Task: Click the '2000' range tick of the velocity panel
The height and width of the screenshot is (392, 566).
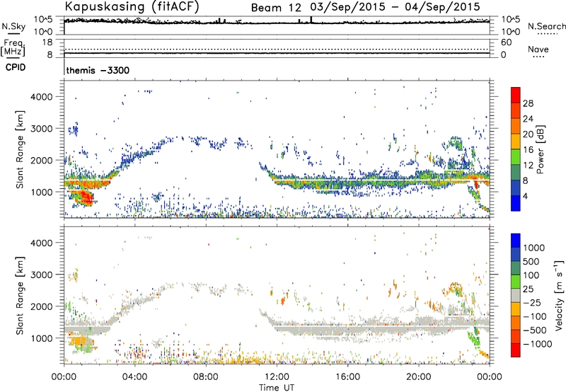Action: 42,306
